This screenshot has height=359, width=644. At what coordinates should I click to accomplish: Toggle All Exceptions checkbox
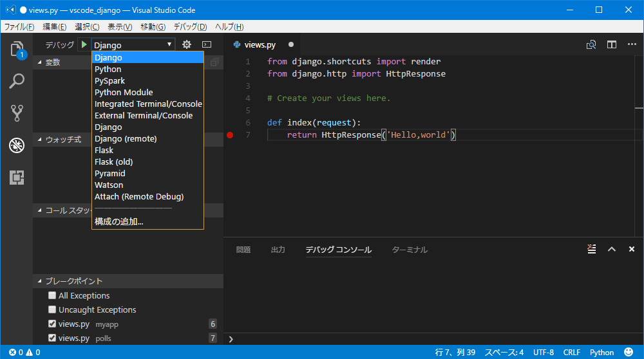52,295
